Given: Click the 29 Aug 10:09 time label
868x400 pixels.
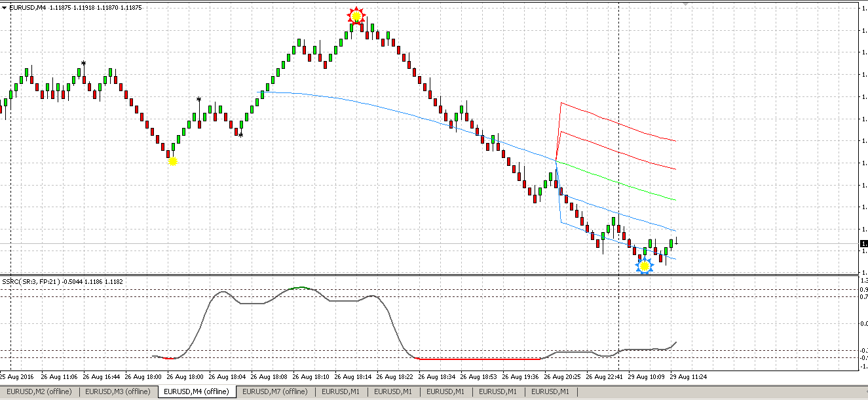Looking at the screenshot, I should [647, 377].
